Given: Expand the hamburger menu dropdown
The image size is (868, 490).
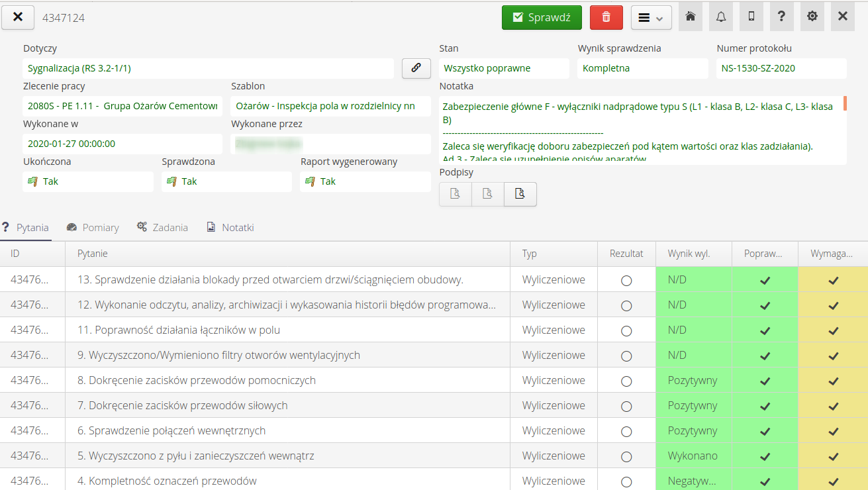Looking at the screenshot, I should 651,18.
